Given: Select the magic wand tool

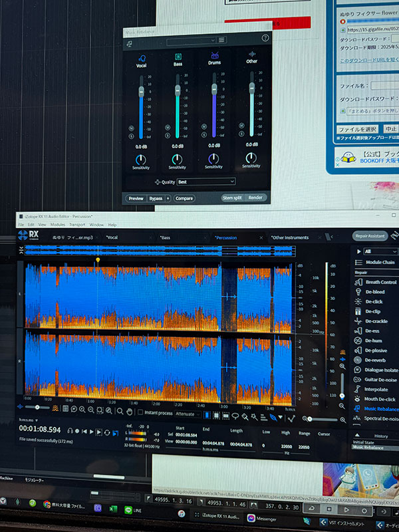Looking at the screenshot, I should [x=254, y=417].
